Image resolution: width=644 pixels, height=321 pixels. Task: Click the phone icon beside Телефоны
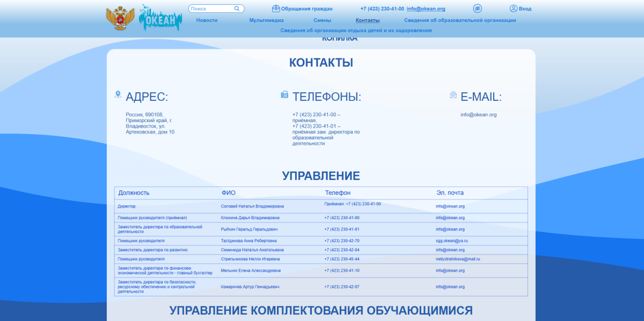[x=284, y=95]
